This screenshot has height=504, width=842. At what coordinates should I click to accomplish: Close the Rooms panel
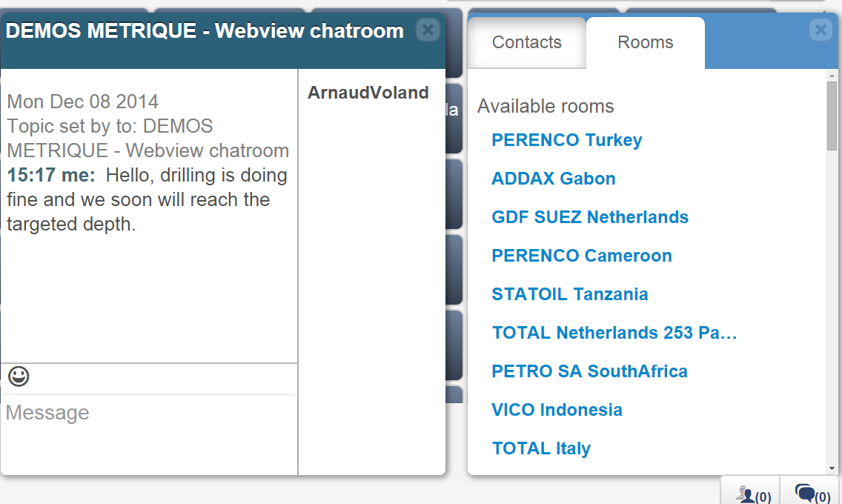pyautogui.click(x=821, y=30)
